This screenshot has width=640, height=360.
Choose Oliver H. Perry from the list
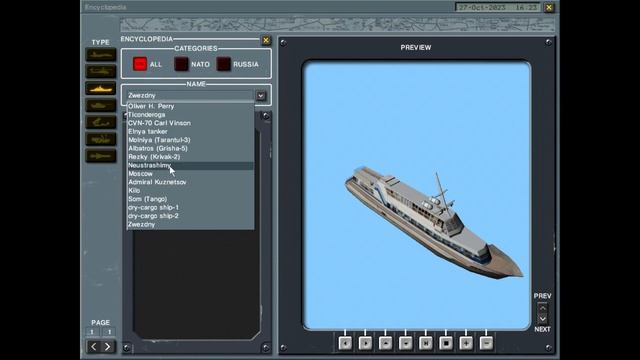click(x=191, y=106)
